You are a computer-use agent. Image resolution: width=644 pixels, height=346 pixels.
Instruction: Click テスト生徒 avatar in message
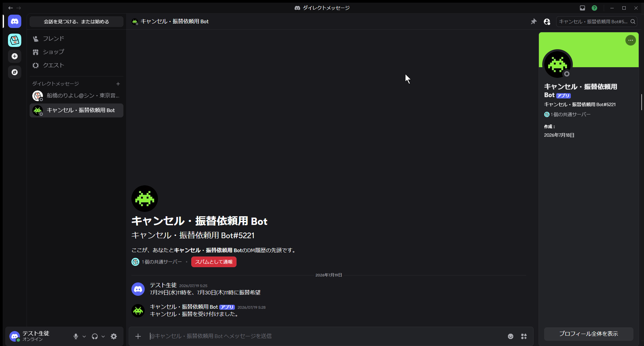pyautogui.click(x=138, y=289)
